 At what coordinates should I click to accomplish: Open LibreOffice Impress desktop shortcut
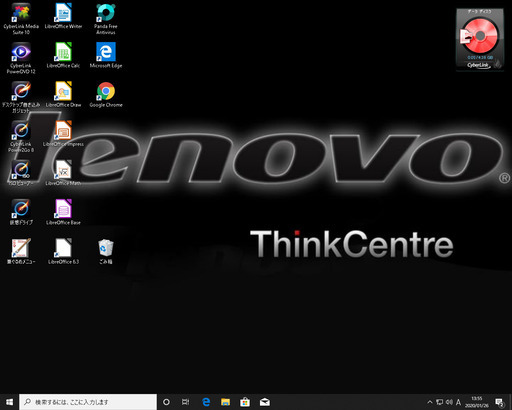63,134
